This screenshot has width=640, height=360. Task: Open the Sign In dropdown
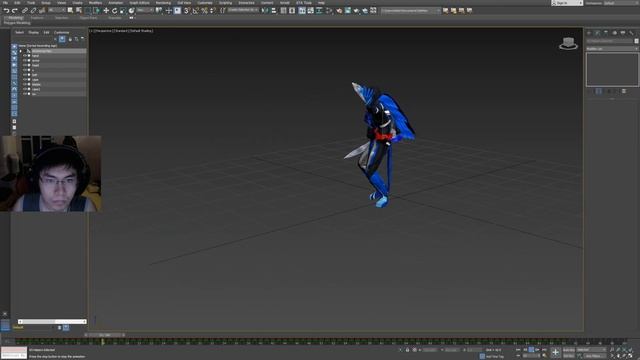[567, 3]
